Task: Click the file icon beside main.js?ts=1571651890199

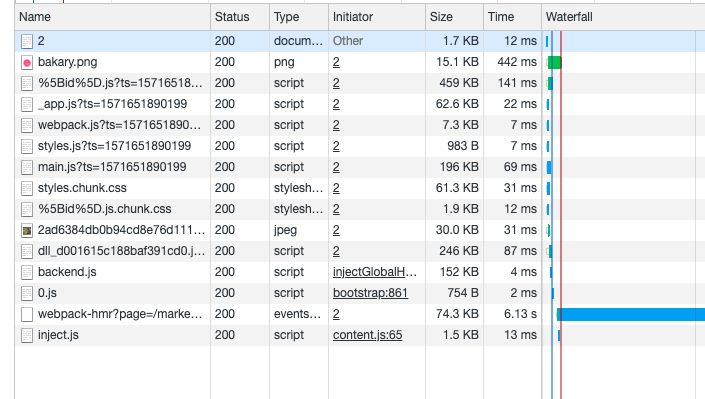Action: (x=27, y=167)
